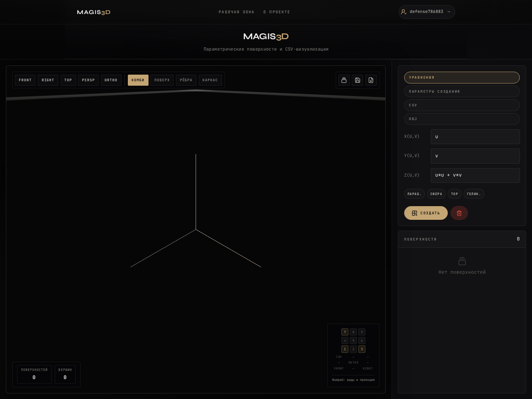Click the ORTHO label in the numpad legend

coord(353,362)
